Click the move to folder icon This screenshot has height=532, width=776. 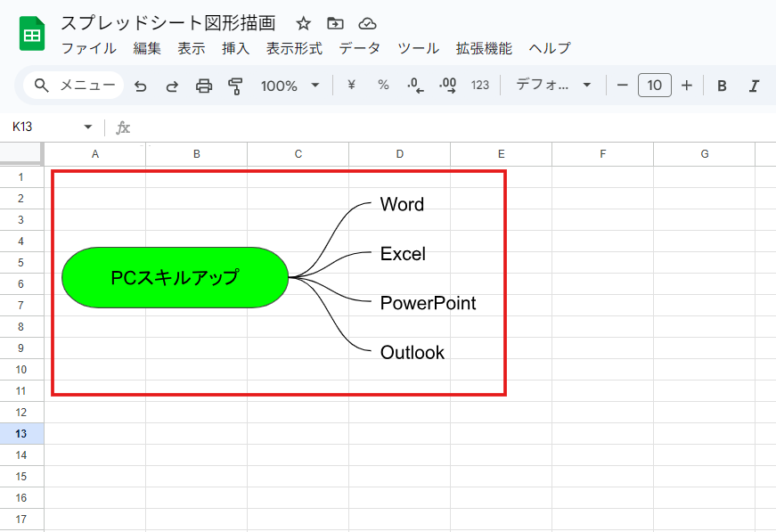[335, 23]
